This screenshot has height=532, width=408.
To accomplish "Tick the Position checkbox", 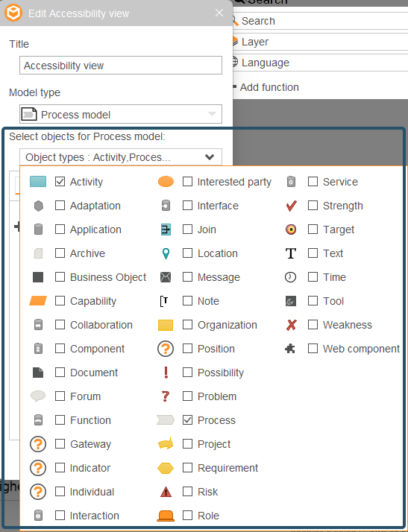I will [x=187, y=349].
